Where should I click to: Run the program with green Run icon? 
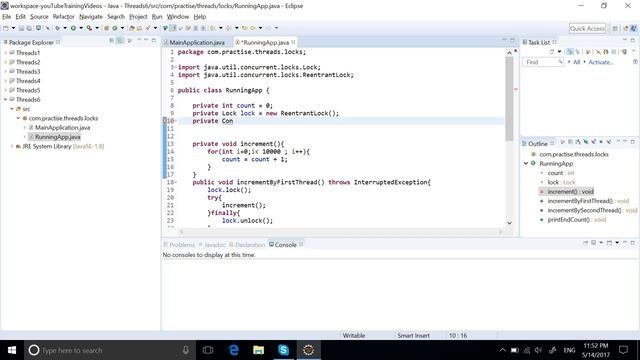pyautogui.click(x=73, y=28)
